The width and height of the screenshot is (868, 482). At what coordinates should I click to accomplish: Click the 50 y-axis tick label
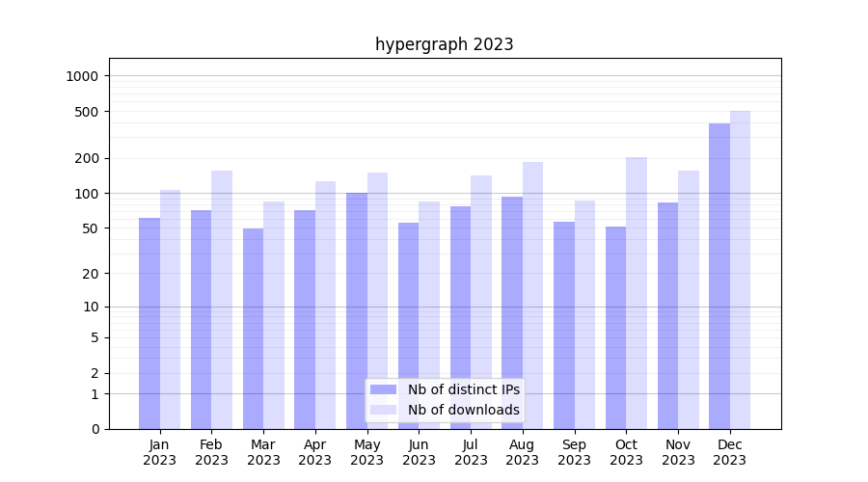click(x=90, y=228)
